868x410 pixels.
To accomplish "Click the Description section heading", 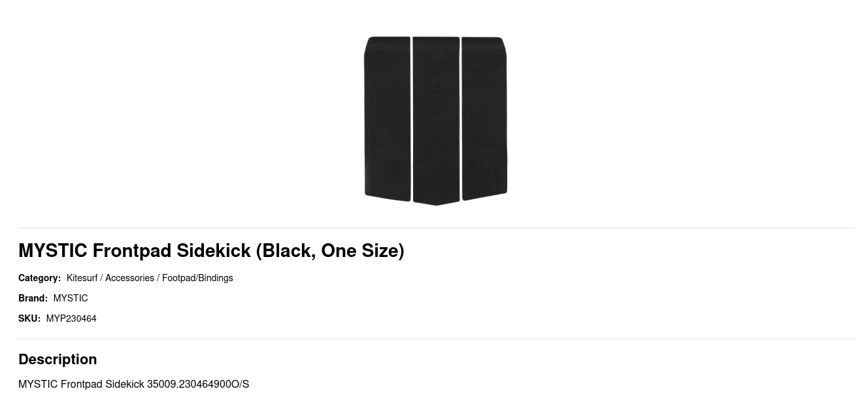I will 58,359.
